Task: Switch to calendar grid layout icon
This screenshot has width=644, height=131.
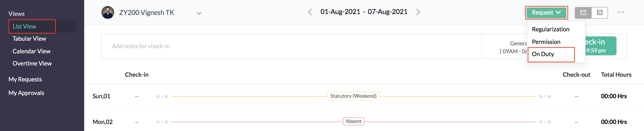Action: click(600, 12)
